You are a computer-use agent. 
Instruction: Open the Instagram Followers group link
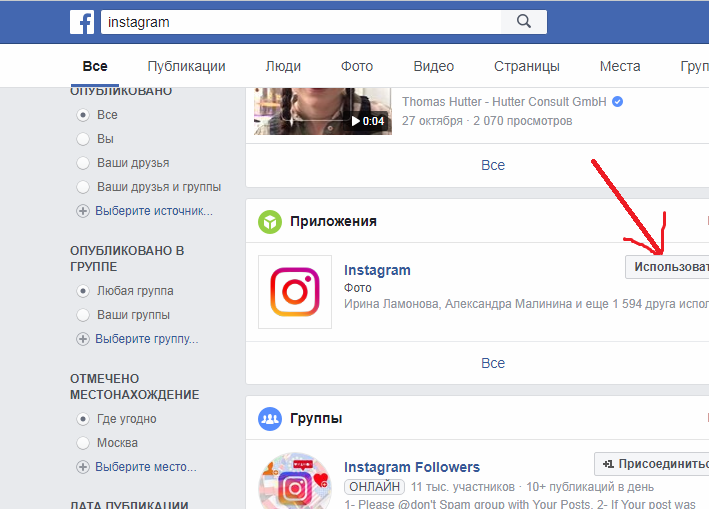point(412,467)
